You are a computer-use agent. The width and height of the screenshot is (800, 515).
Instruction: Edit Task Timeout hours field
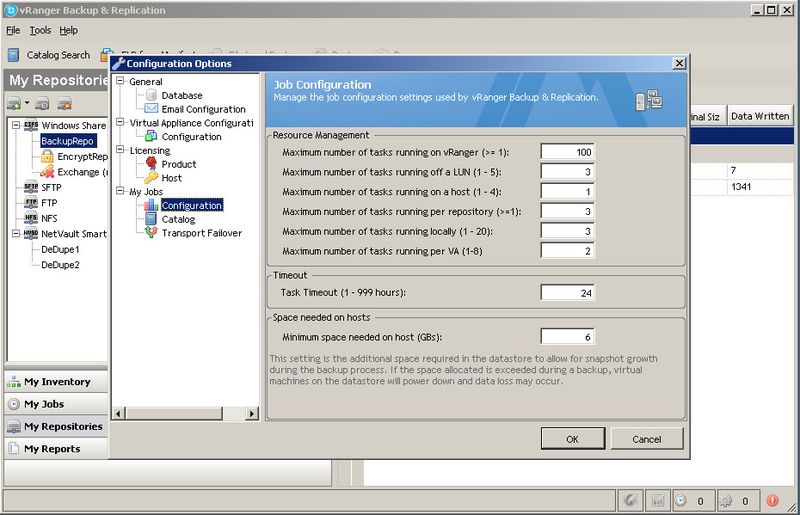[567, 293]
